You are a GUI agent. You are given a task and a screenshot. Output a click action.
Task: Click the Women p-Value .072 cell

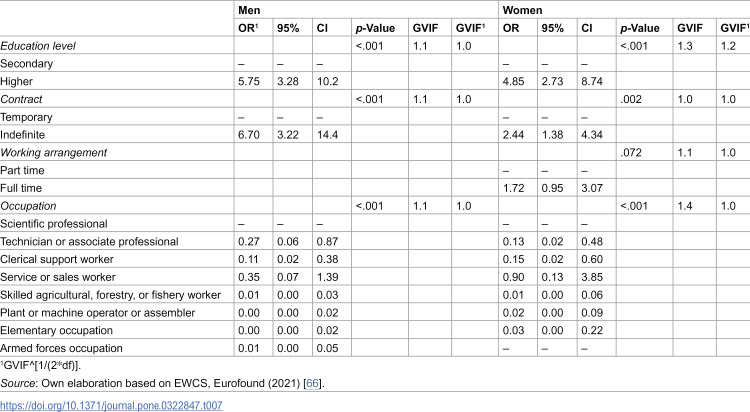(630, 153)
